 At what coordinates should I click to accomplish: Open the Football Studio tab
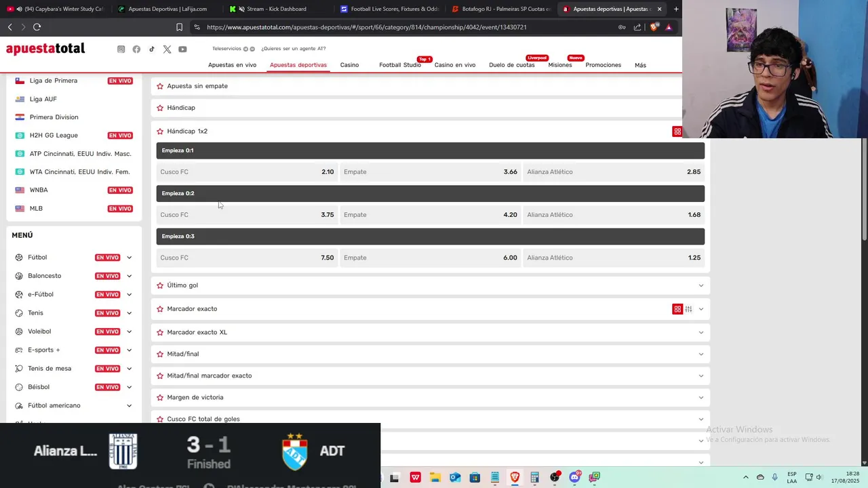[x=400, y=65]
